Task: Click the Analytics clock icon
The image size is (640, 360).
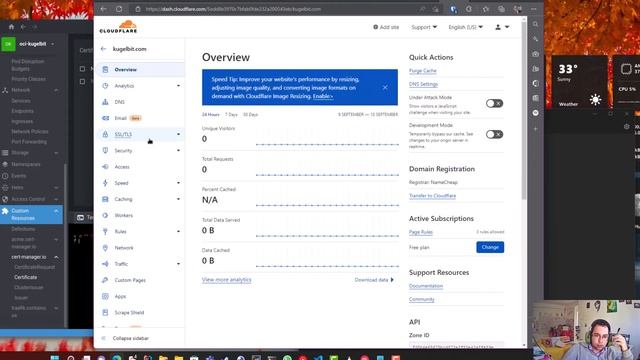Action: tap(105, 86)
